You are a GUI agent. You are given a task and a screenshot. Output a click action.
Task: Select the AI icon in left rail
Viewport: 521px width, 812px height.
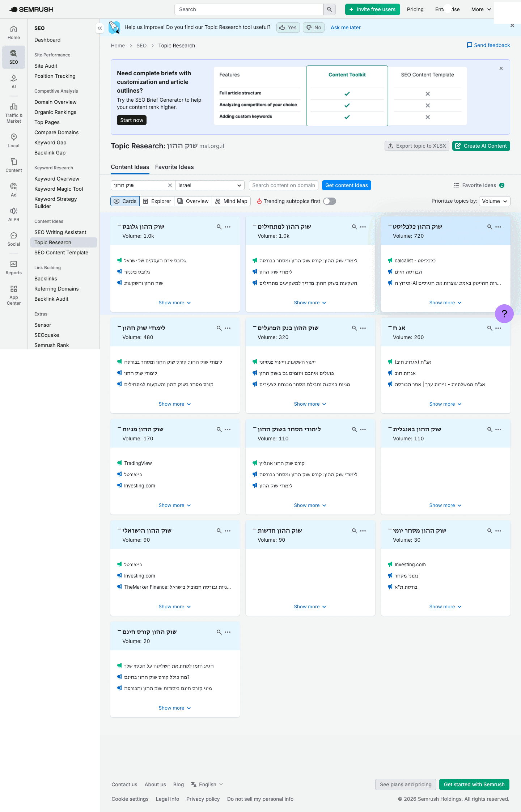point(13,81)
